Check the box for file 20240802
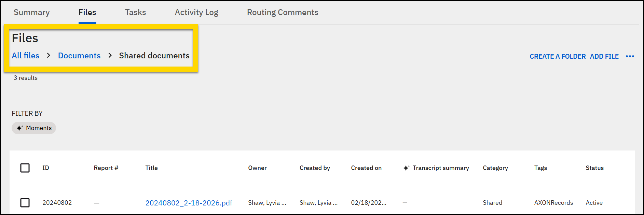 click(25, 202)
